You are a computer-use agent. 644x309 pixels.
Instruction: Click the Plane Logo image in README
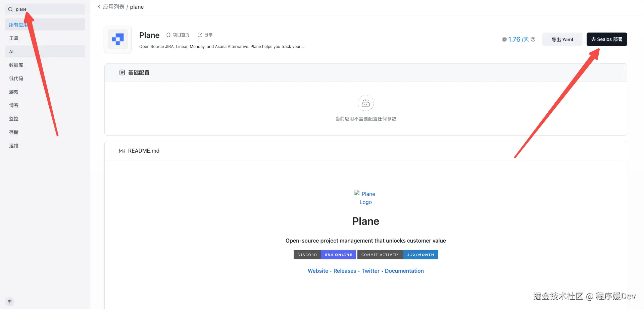[365, 198]
